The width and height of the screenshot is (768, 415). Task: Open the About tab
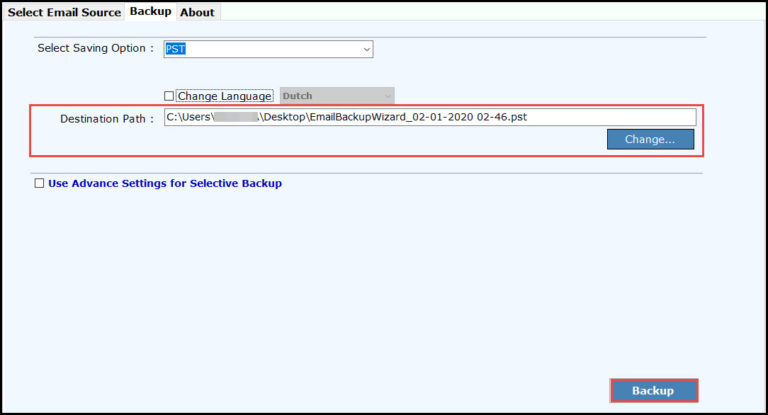197,12
